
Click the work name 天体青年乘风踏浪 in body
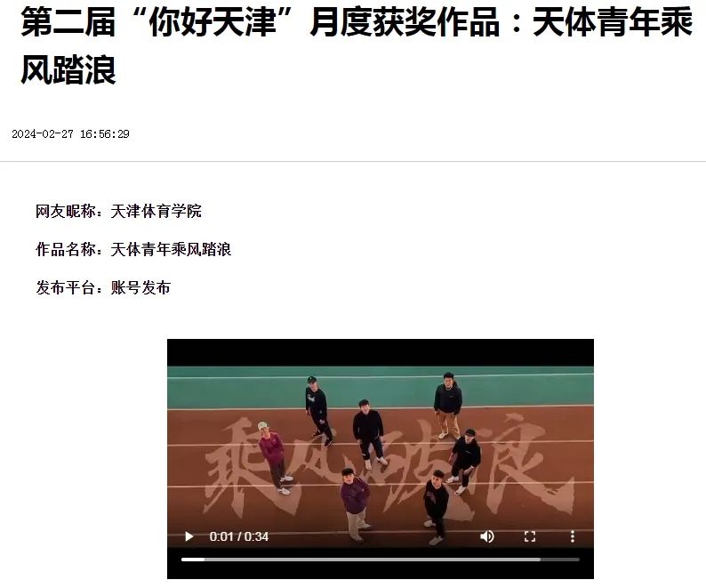[x=171, y=249]
